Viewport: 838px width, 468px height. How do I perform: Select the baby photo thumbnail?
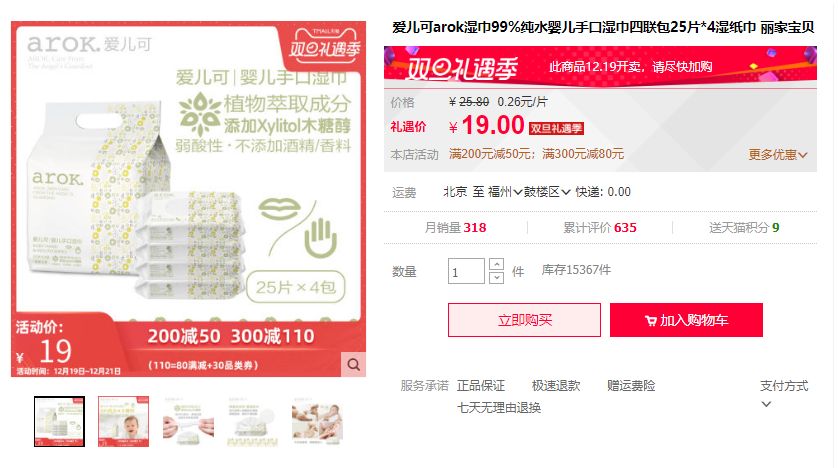coord(123,421)
